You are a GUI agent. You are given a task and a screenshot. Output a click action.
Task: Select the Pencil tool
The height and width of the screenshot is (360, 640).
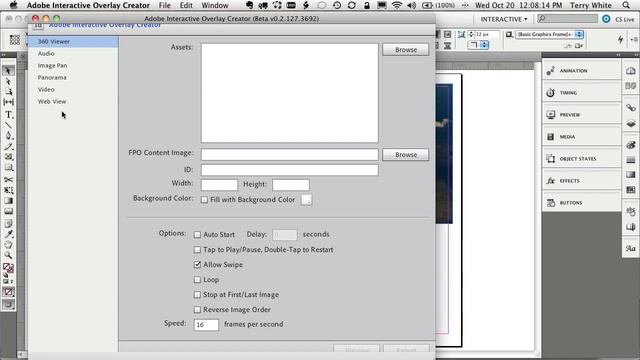click(8, 146)
